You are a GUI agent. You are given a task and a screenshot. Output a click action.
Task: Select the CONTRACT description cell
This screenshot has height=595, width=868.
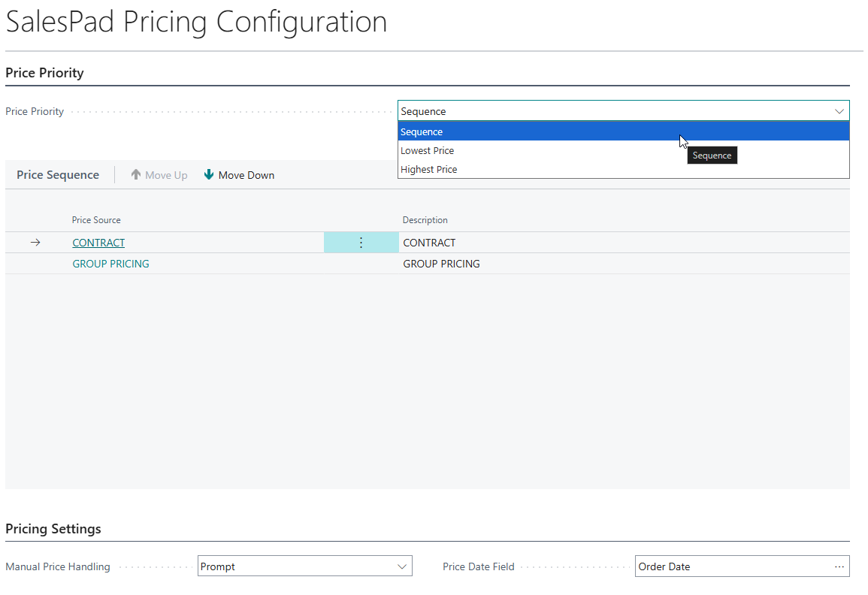pos(624,243)
